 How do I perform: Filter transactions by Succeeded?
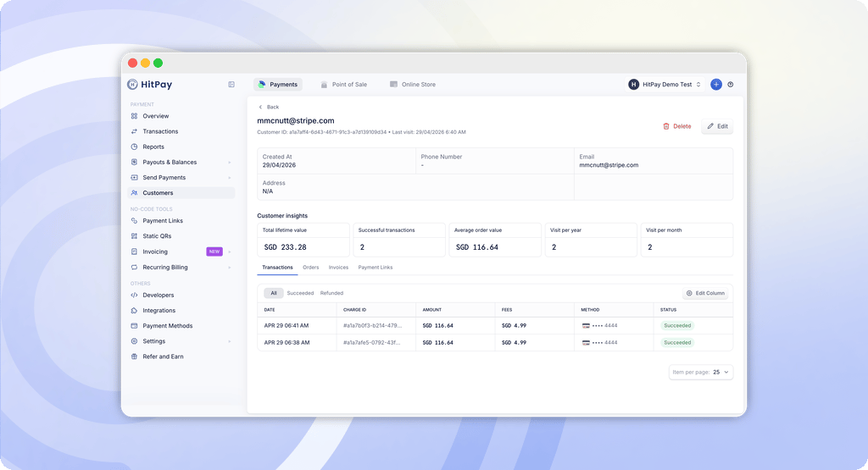[x=300, y=293]
